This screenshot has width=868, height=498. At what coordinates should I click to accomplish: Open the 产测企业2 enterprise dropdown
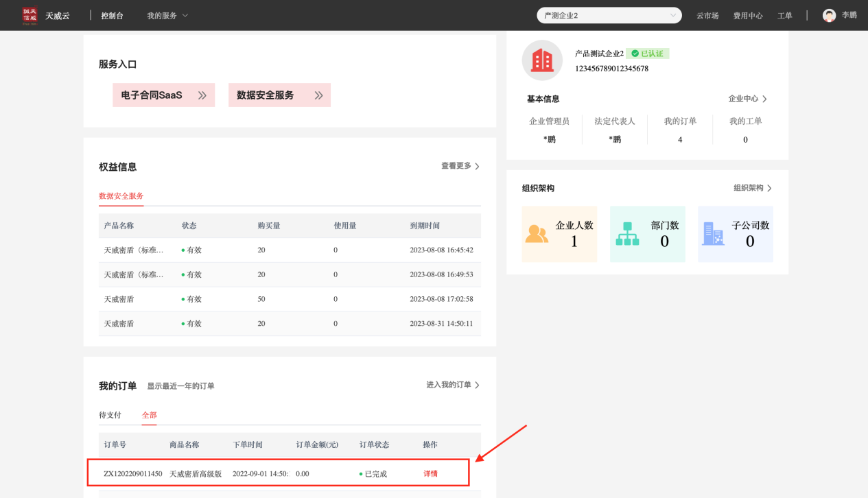tap(609, 15)
